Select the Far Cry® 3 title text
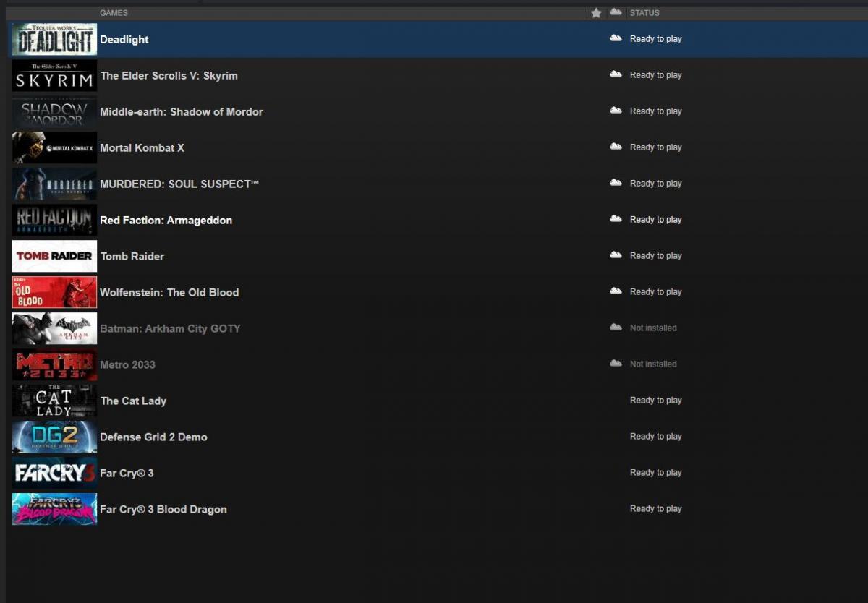This screenshot has width=868, height=603. coord(127,474)
